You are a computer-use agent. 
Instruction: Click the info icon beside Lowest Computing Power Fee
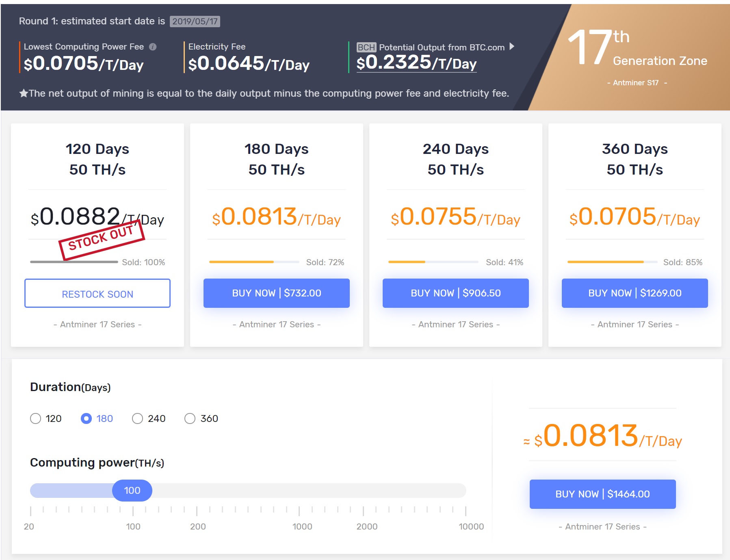[153, 47]
